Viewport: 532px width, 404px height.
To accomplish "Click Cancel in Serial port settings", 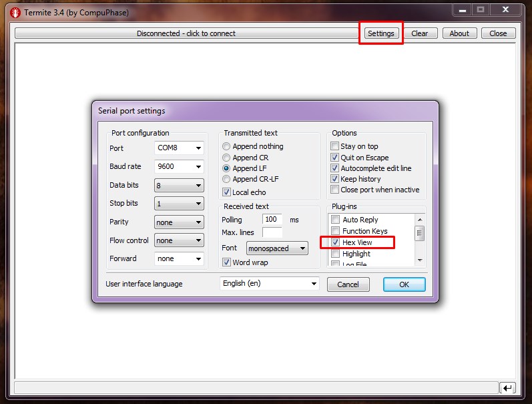I will coord(348,284).
